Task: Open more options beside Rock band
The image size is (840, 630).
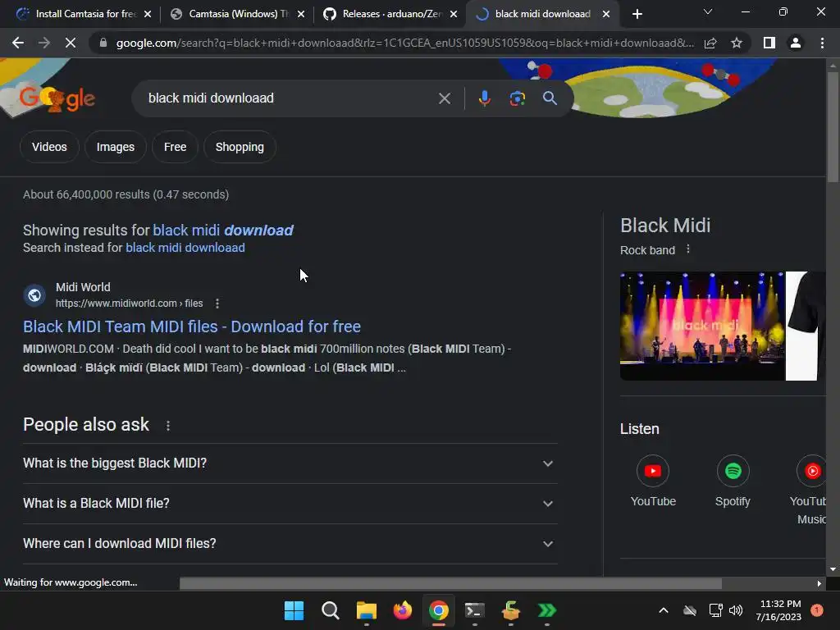Action: point(688,249)
